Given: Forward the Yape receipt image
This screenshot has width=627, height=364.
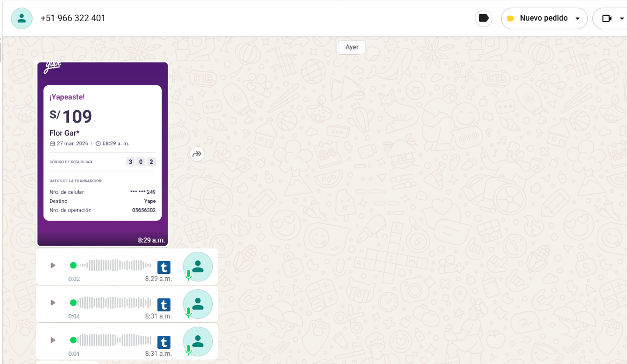Looking at the screenshot, I should tap(197, 154).
